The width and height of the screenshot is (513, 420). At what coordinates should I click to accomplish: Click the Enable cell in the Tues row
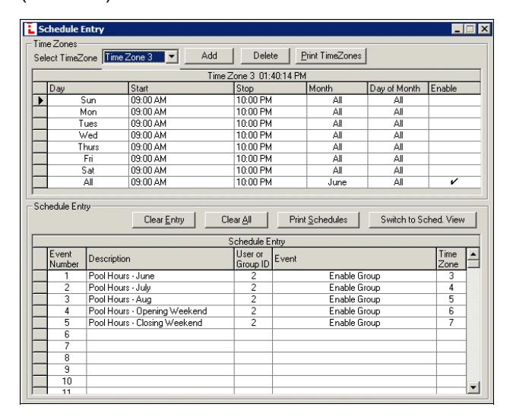[x=454, y=124]
